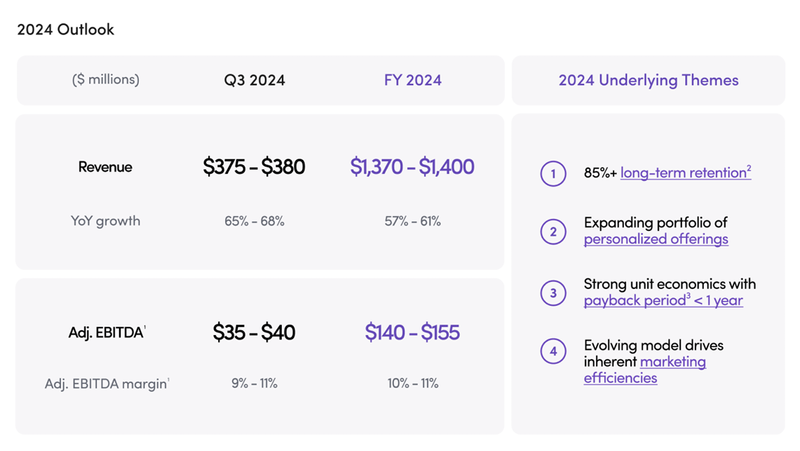This screenshot has height=451, width=800.
Task: Click the circled number 3 icon
Action: coord(553,293)
